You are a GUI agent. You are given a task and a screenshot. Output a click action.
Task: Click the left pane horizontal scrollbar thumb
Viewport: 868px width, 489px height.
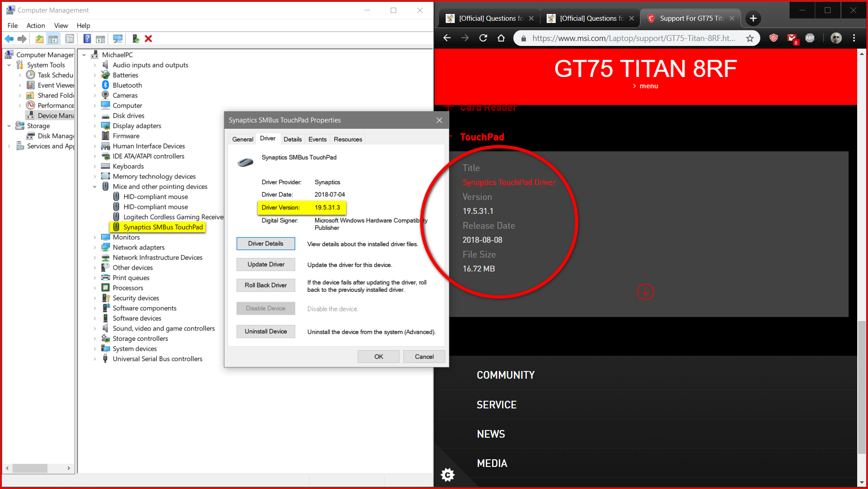click(x=30, y=468)
